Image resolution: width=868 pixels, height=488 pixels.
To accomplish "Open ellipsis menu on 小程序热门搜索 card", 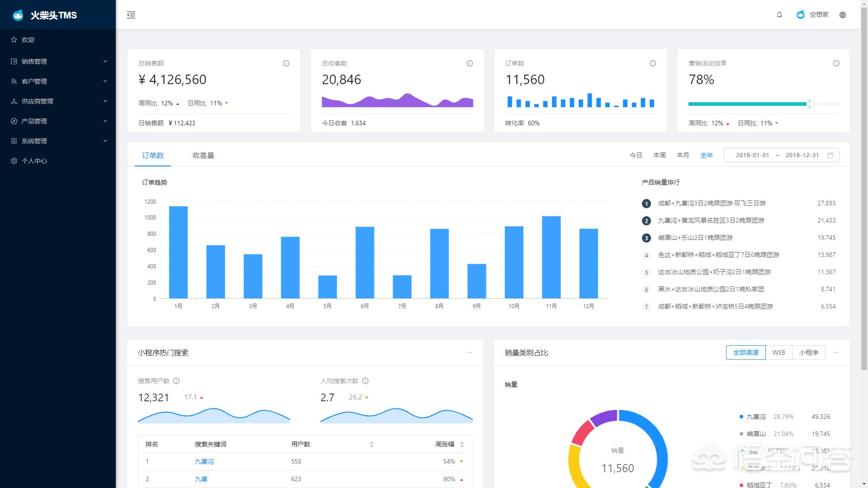I will pos(469,352).
